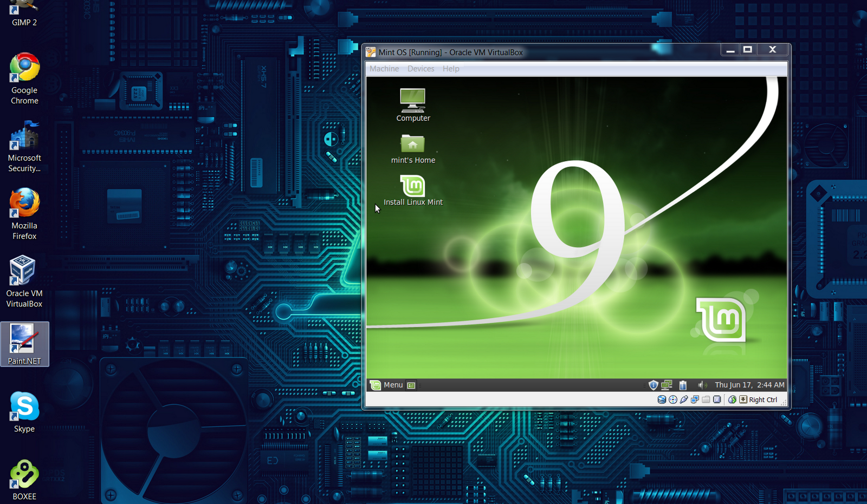Click the USB devices indicator icon
The image size is (867, 504).
coord(684,400)
